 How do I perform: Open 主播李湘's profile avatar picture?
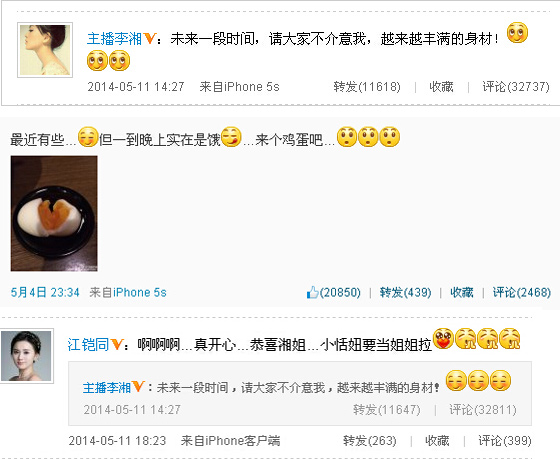tap(45, 50)
